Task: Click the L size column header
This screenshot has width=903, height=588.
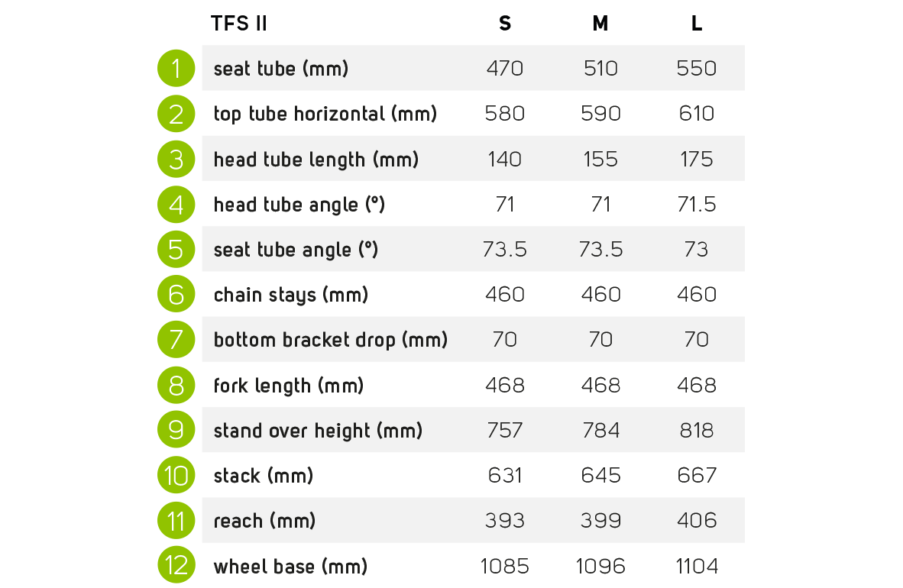Action: 697,24
